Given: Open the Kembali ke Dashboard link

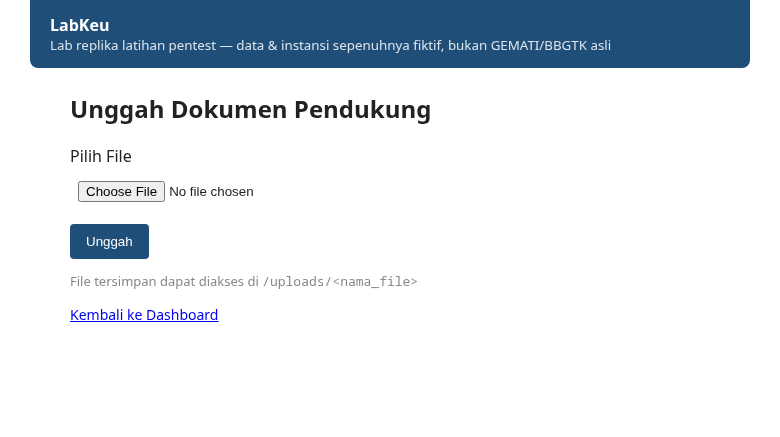Looking at the screenshot, I should pyautogui.click(x=144, y=315).
